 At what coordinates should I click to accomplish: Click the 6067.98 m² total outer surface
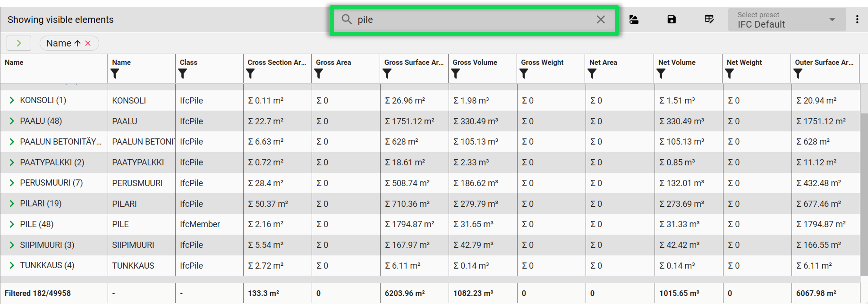[816, 293]
